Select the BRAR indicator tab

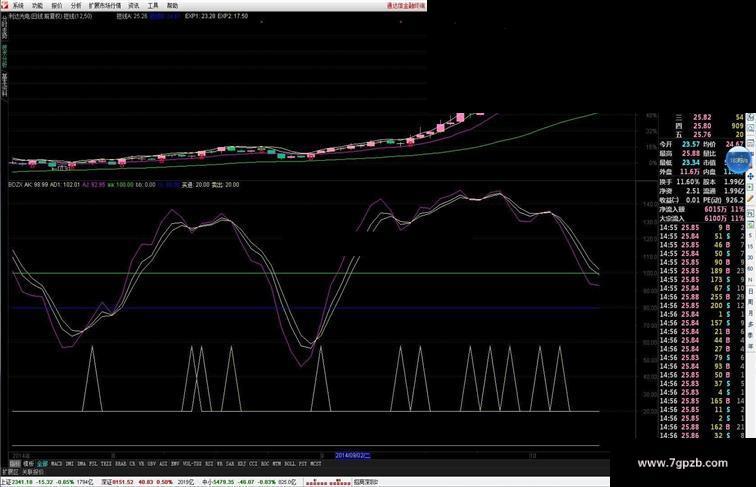coord(121,464)
